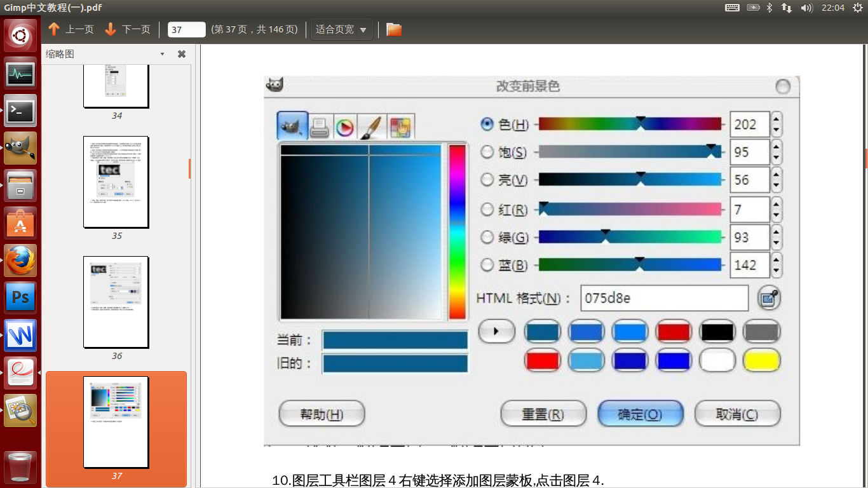Select the 红(R) red radio button
This screenshot has width=868, height=488.
click(x=487, y=209)
